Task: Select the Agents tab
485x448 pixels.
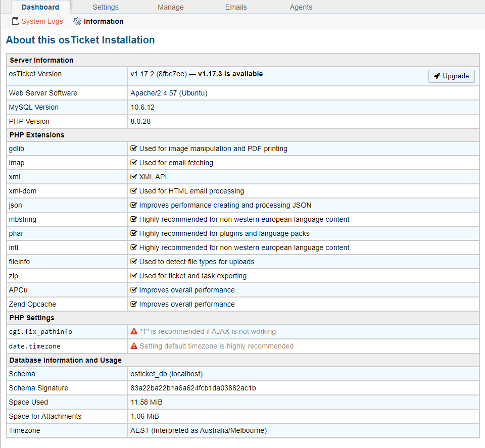Action: (301, 7)
